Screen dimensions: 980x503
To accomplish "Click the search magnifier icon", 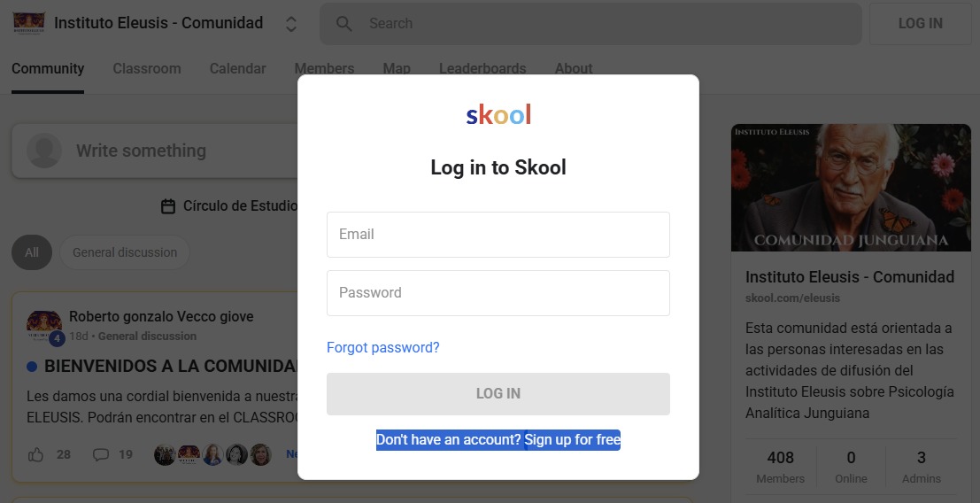I will coord(344,24).
